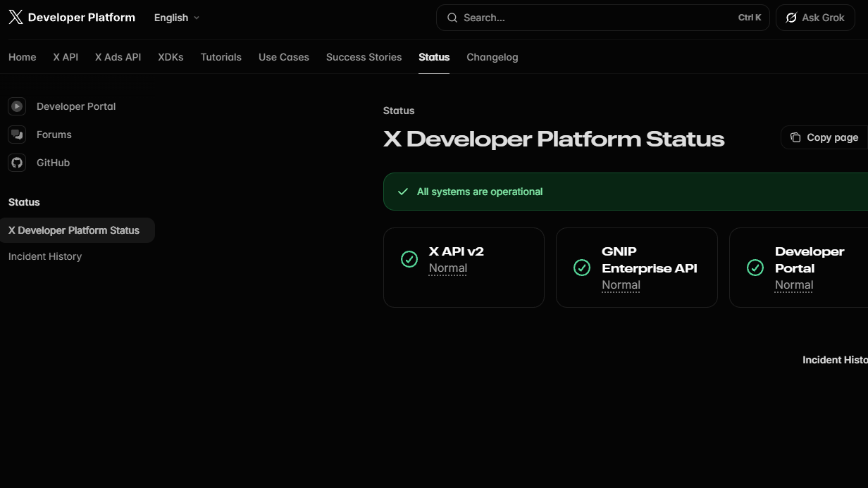Click the search magnifier icon
The height and width of the screenshot is (488, 868).
452,18
